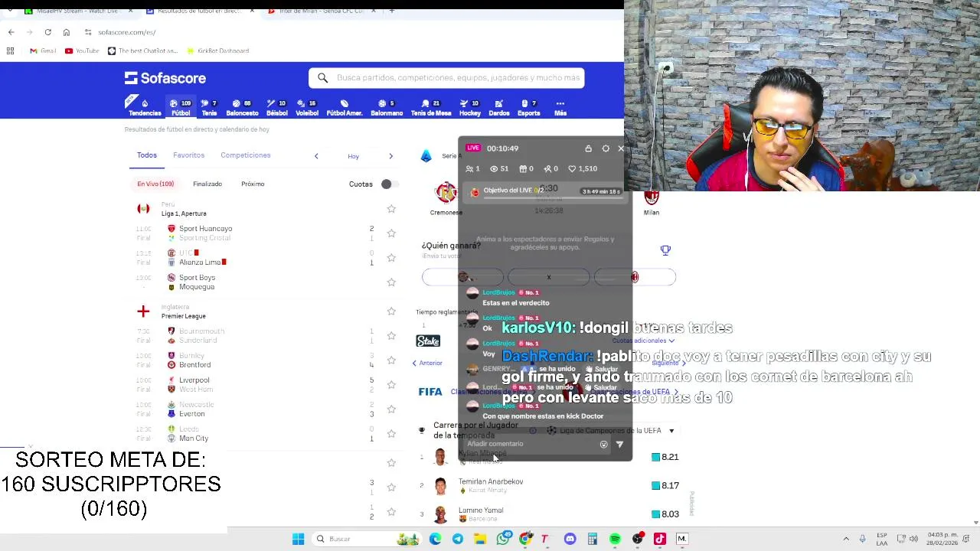The width and height of the screenshot is (980, 551).
Task: Select the Tenis sport category
Action: 209,107
